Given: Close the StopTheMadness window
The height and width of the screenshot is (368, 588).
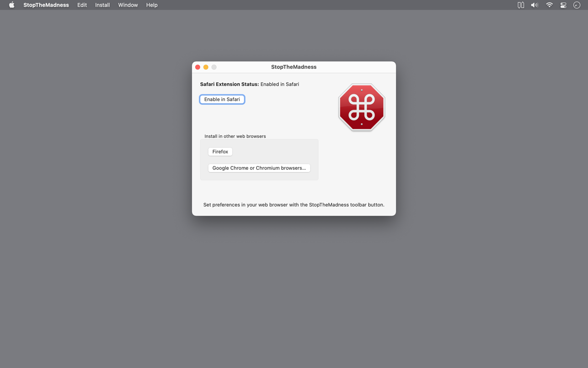Looking at the screenshot, I should (198, 67).
